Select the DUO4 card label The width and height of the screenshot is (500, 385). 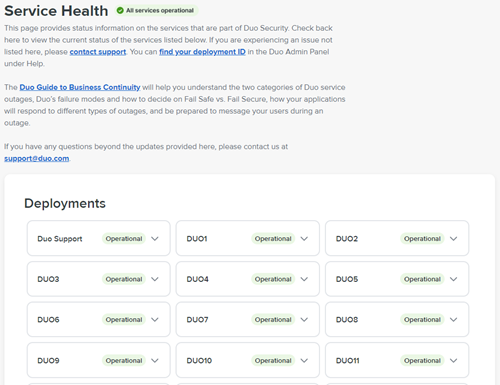tap(198, 279)
